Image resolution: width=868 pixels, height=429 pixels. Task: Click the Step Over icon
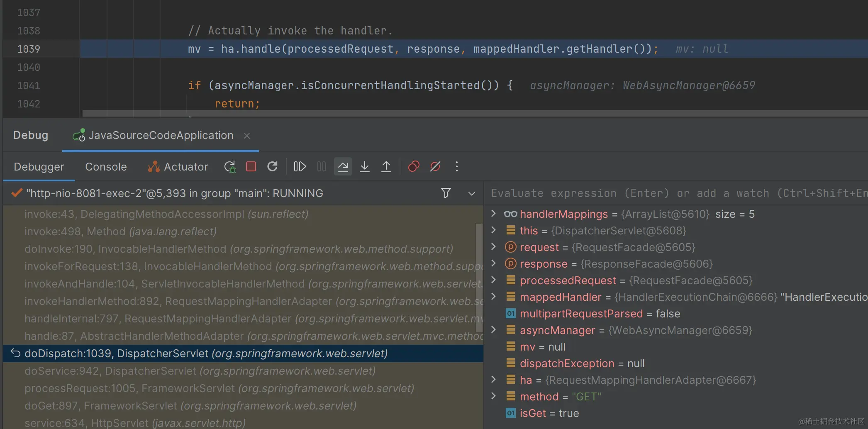tap(343, 167)
